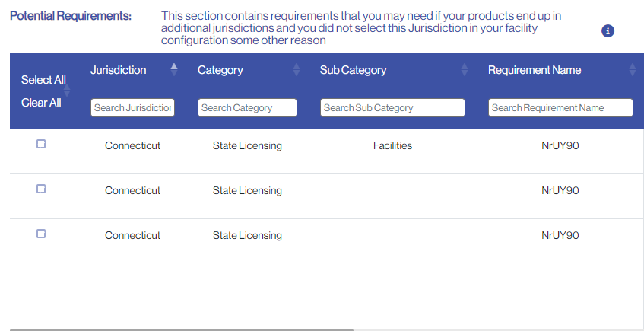644x331 pixels.
Task: Click the Search Requirement Name field
Action: [x=560, y=108]
